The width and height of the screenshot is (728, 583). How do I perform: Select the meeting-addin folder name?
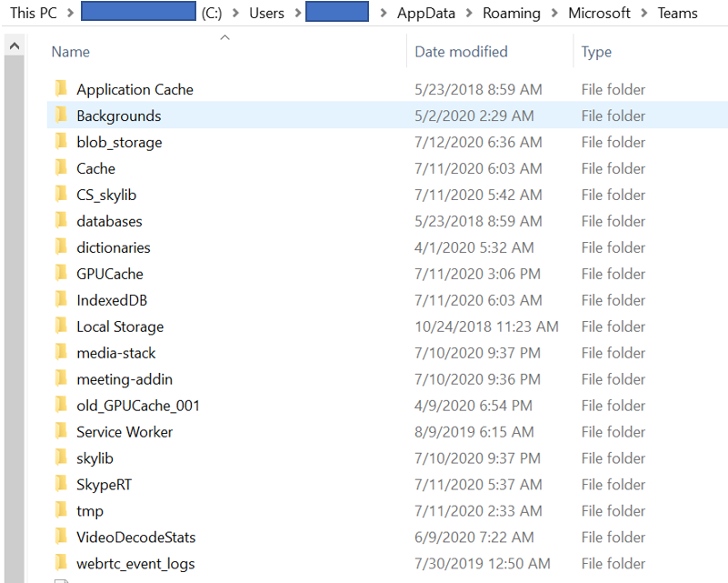pyautogui.click(x=125, y=379)
